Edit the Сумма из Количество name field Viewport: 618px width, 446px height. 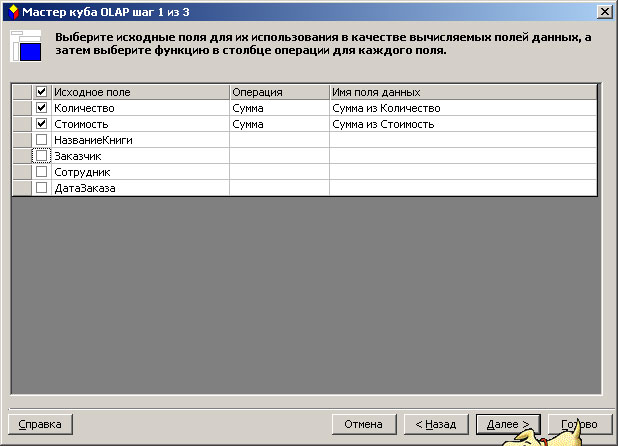tap(463, 108)
